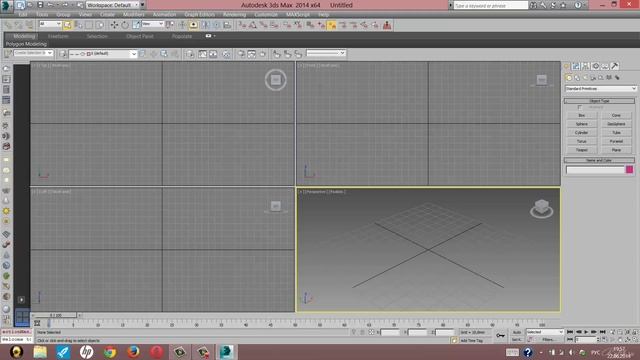Viewport: 640px width, 360px height.
Task: Open the Create tab in command panel
Action: (x=567, y=66)
